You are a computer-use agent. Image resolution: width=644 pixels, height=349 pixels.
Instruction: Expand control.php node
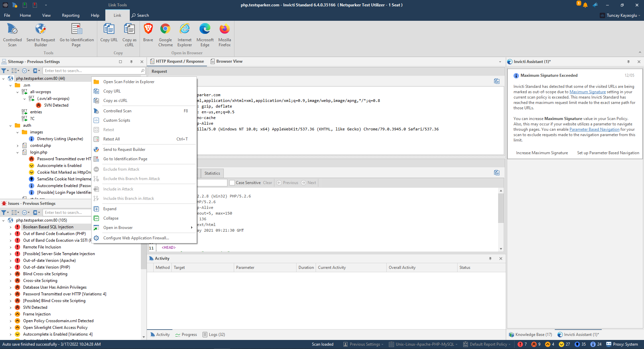coord(17,146)
